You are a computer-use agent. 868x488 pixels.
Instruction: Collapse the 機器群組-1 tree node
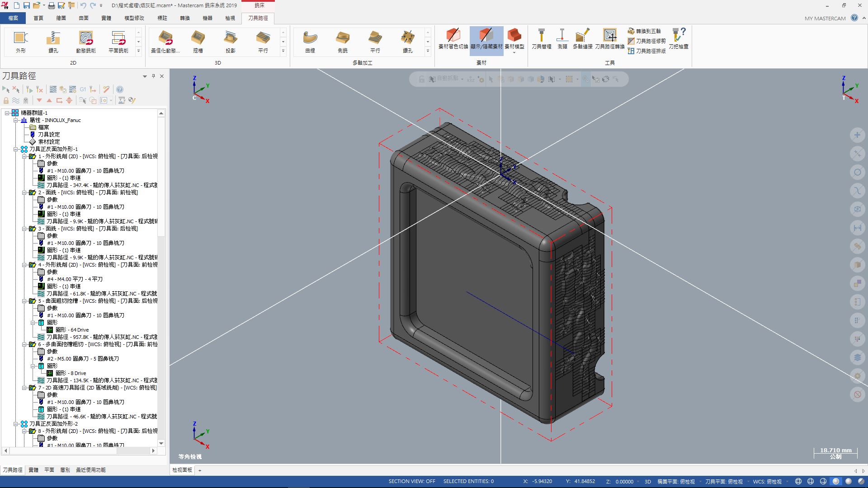(7, 113)
